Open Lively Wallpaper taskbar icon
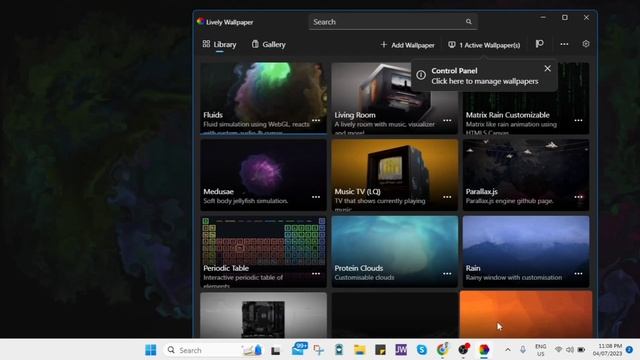 (484, 350)
